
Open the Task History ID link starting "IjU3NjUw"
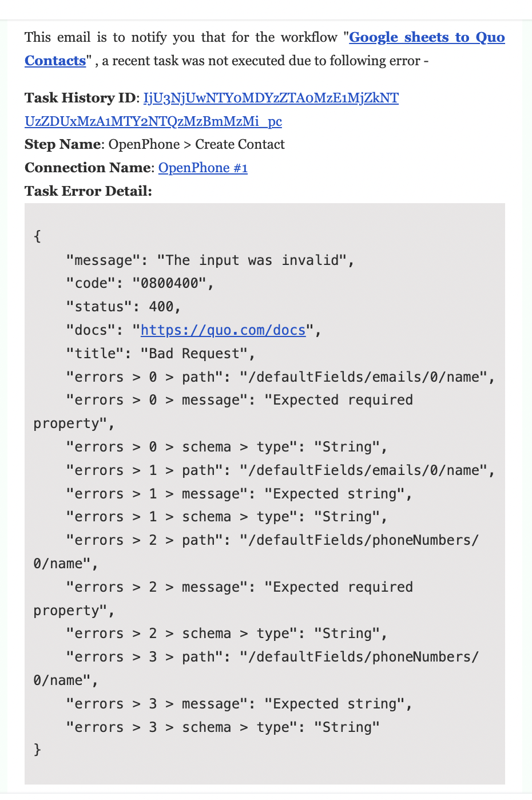(271, 98)
